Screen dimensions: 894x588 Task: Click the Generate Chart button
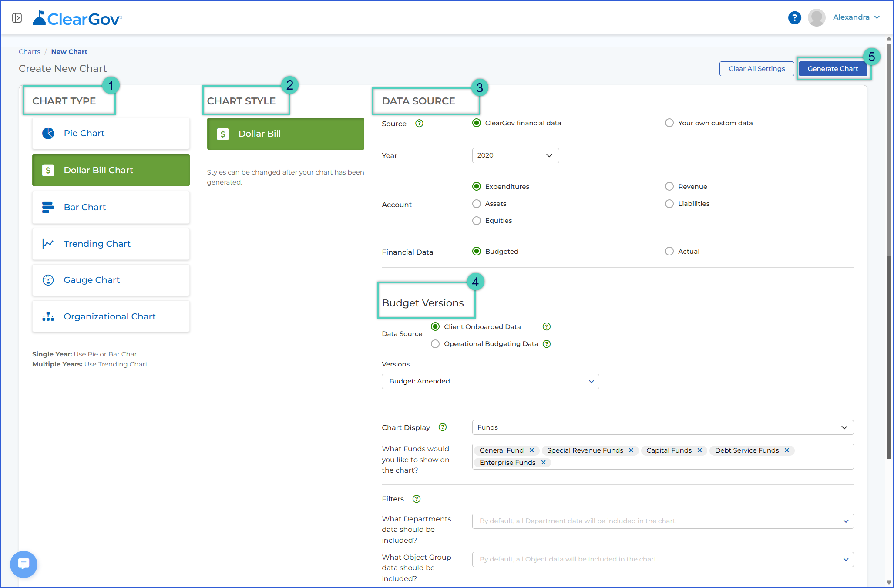point(833,69)
